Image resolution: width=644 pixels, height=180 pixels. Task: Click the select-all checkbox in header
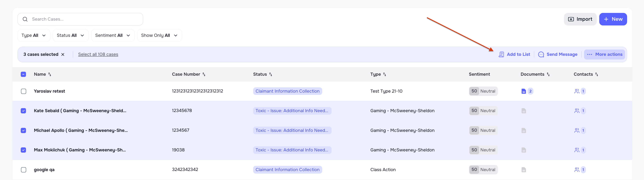pyautogui.click(x=23, y=74)
